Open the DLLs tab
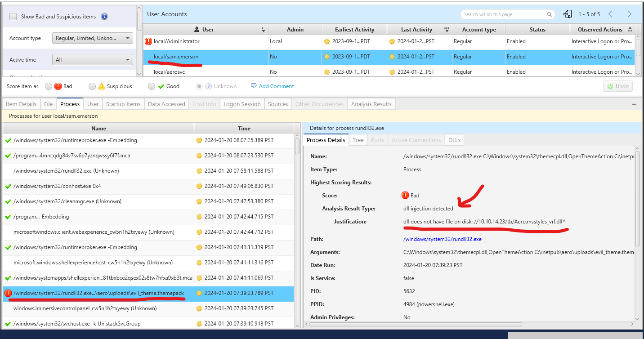This screenshot has width=644, height=339. (x=454, y=140)
